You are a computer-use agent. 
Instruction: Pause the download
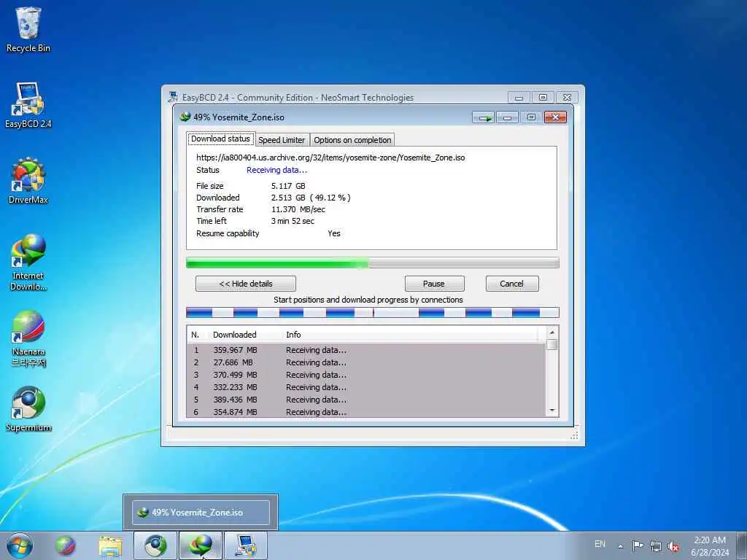pyautogui.click(x=434, y=284)
